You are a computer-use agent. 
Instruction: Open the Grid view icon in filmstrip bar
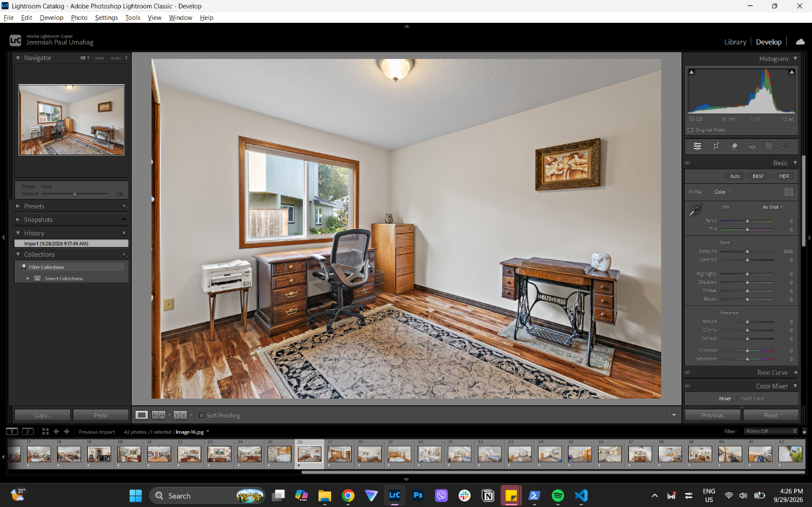click(x=46, y=431)
